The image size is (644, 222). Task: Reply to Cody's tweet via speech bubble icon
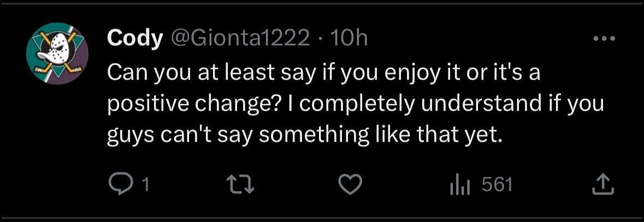(x=119, y=185)
